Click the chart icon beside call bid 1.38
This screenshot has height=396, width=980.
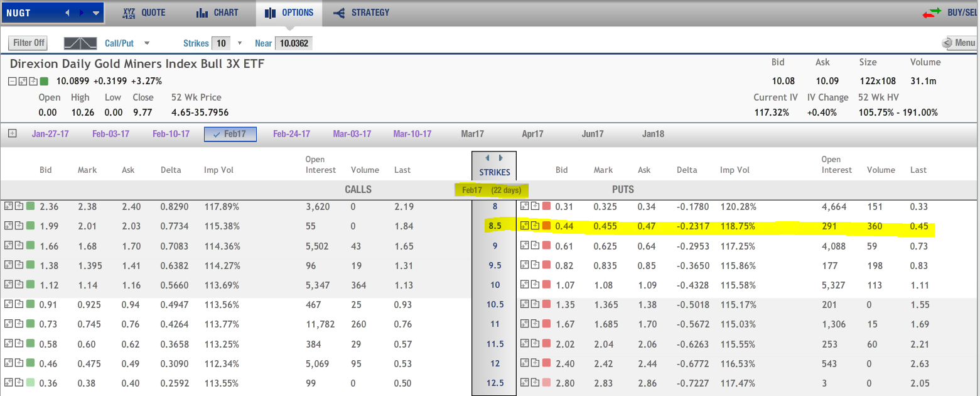coord(8,265)
